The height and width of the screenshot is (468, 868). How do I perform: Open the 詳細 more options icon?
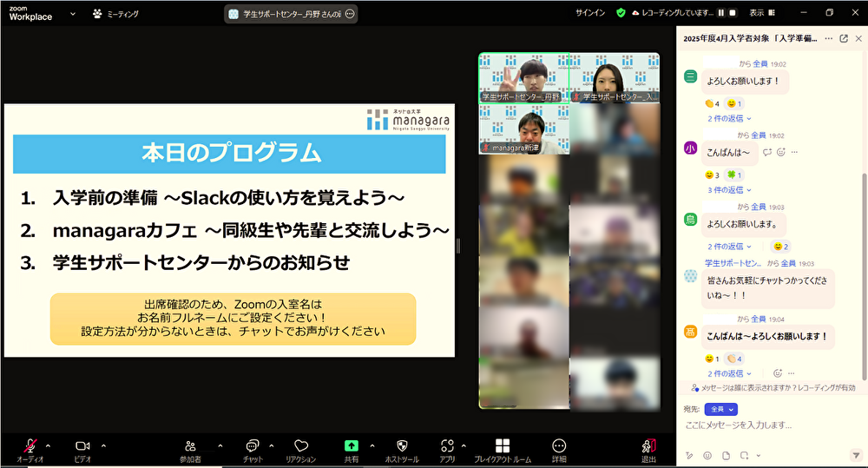559,445
